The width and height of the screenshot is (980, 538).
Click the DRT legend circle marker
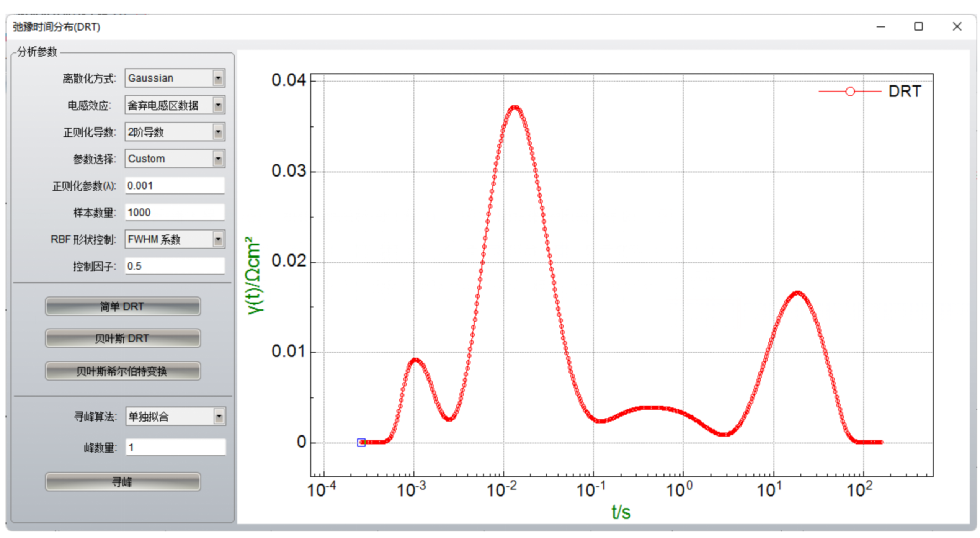[850, 92]
